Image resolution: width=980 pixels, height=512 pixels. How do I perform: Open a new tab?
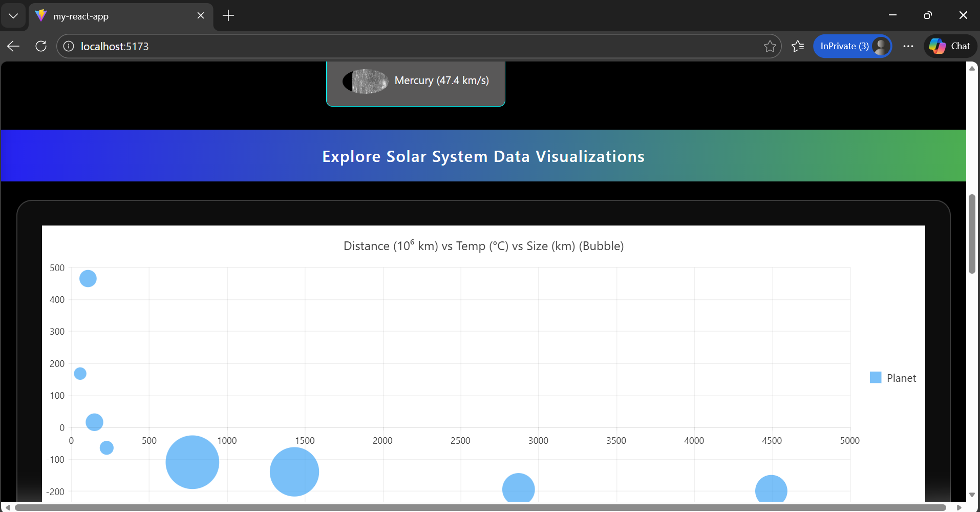(x=228, y=16)
